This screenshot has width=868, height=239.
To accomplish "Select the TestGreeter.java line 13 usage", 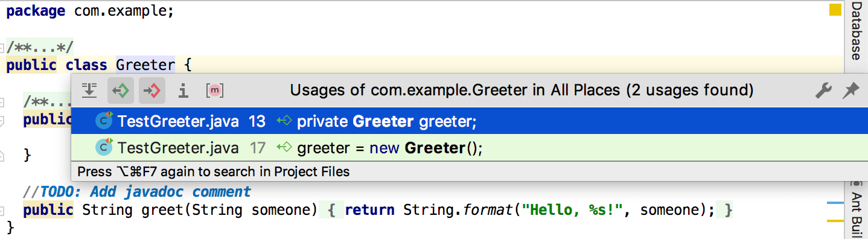I will tap(469, 121).
